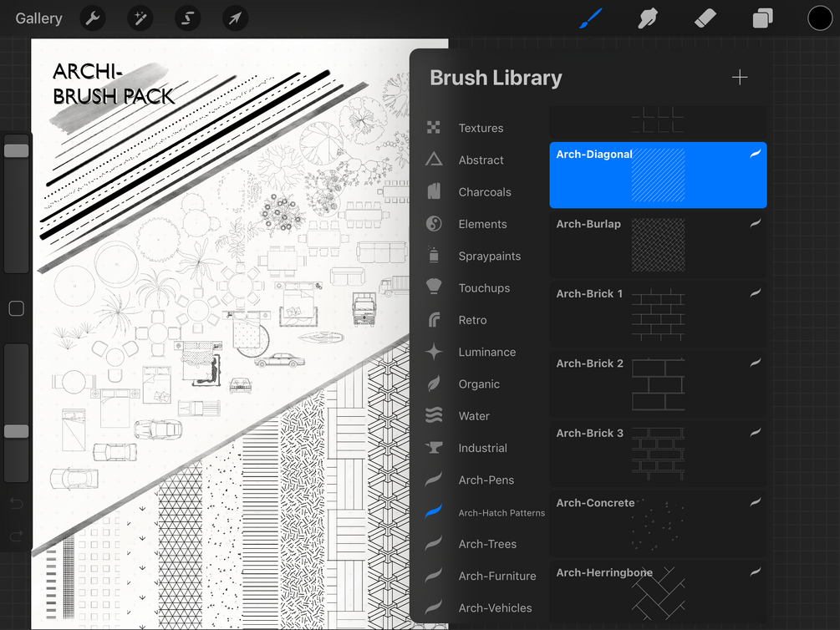Select the Selection S-shaped tool

187,18
